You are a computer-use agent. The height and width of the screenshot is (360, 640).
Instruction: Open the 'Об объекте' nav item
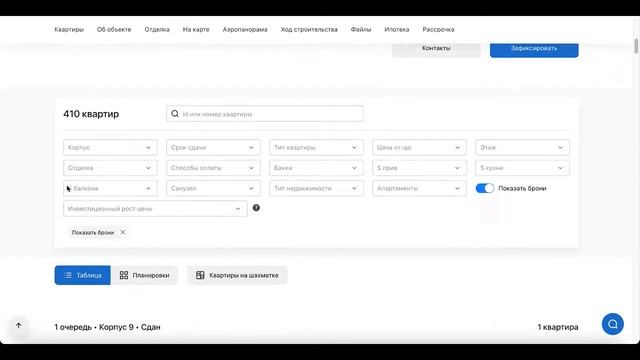click(114, 29)
